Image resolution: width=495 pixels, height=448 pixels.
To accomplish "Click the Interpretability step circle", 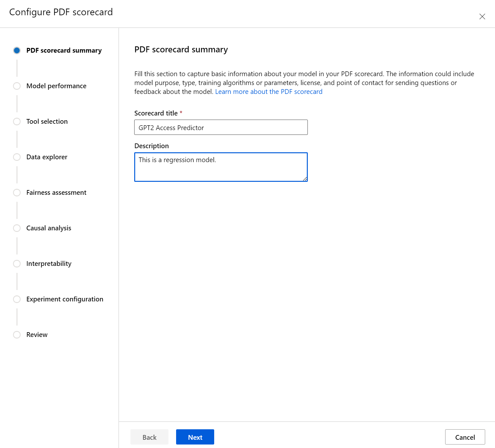I will tap(17, 264).
